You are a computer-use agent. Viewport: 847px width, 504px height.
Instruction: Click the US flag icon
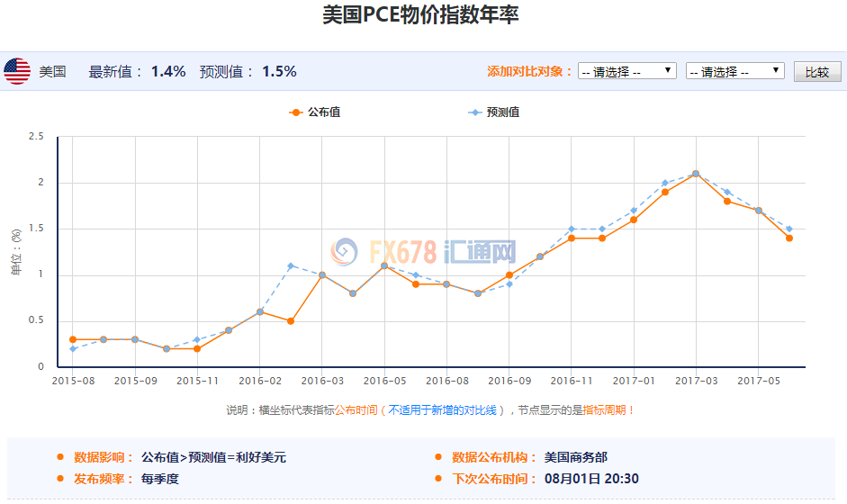click(17, 71)
